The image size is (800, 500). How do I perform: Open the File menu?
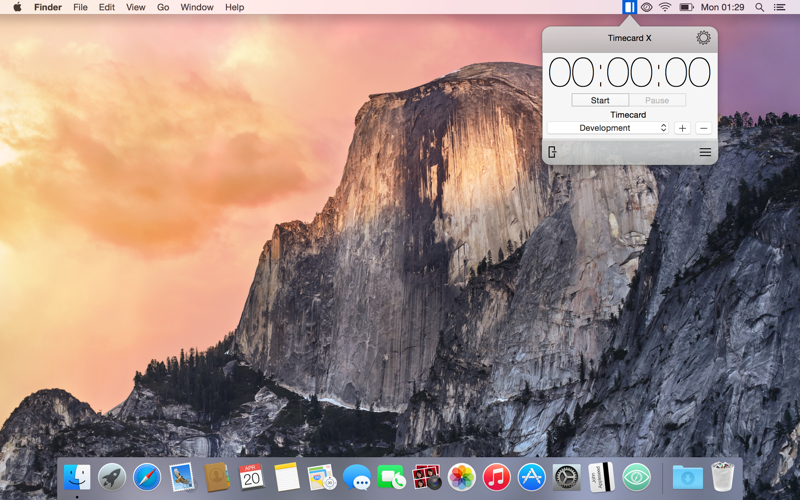pos(80,7)
